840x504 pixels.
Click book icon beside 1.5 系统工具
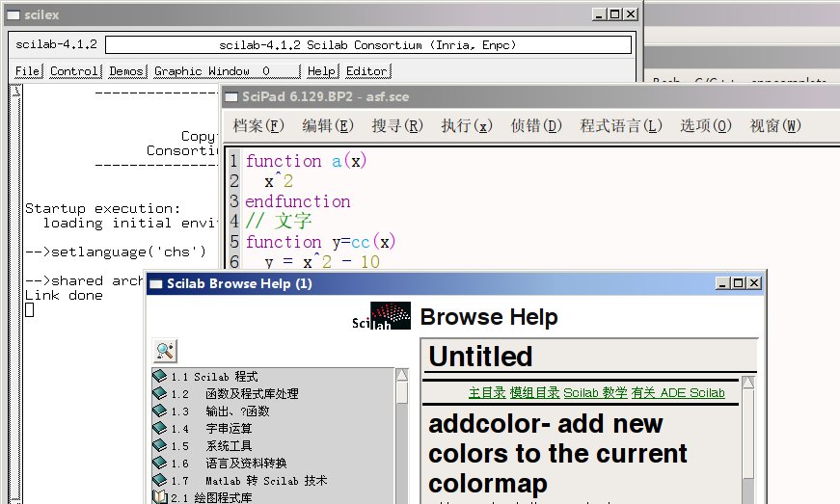pyautogui.click(x=160, y=445)
